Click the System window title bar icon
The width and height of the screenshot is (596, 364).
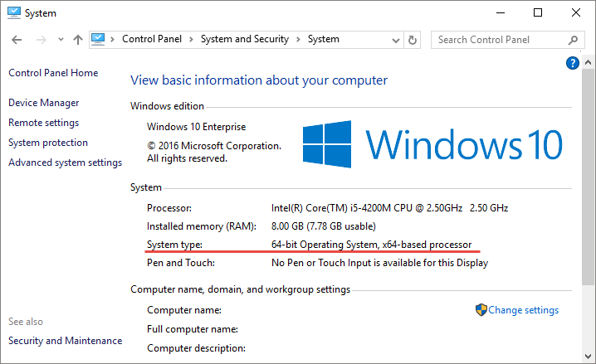pos(14,12)
